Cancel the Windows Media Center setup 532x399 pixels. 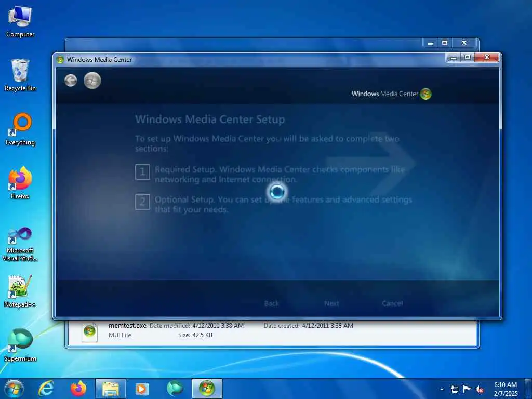tap(392, 303)
